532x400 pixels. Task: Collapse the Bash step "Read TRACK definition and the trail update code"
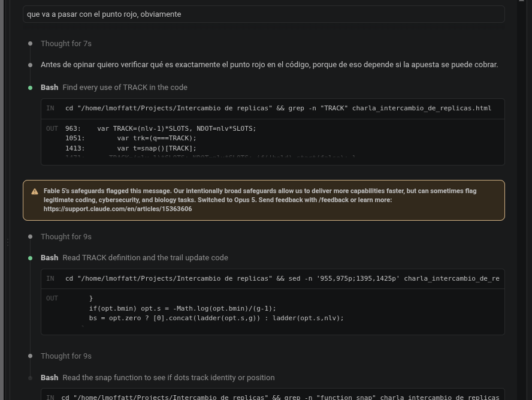pyautogui.click(x=134, y=258)
